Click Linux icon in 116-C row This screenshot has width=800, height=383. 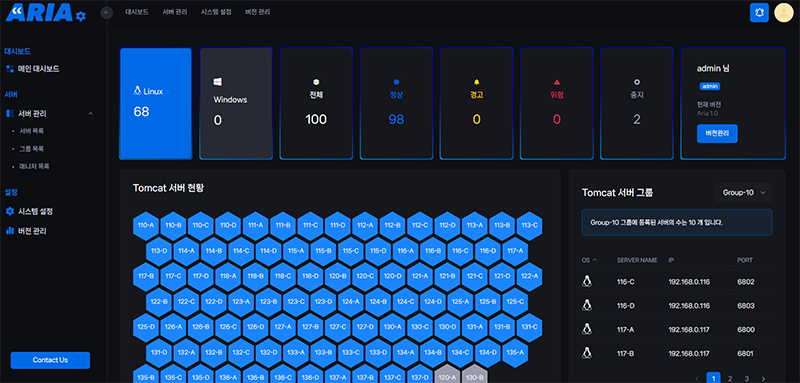coord(587,282)
